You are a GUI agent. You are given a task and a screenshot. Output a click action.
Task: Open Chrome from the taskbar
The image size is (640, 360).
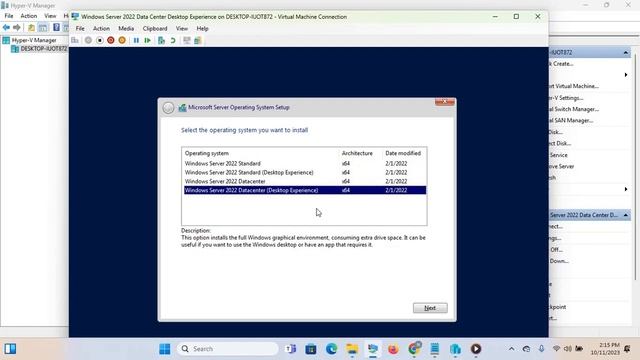[x=414, y=349]
